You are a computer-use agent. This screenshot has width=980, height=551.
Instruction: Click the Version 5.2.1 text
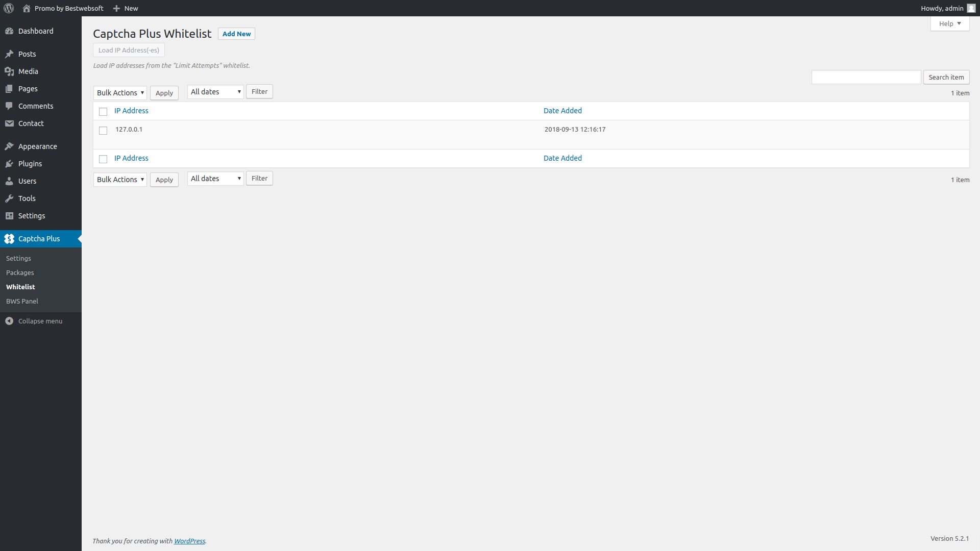click(x=949, y=539)
